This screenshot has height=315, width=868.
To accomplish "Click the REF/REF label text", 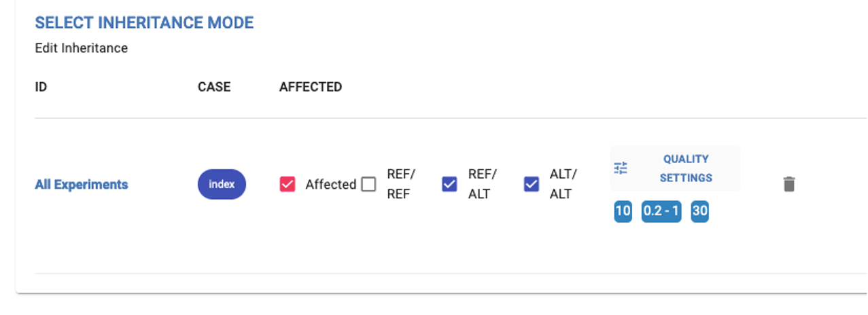I will (x=401, y=184).
